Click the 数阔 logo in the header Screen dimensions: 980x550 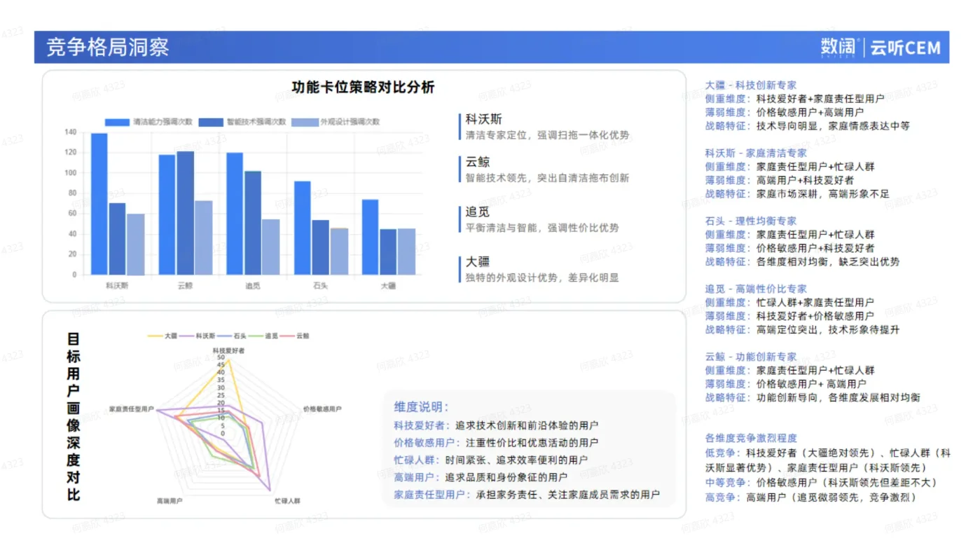tap(838, 47)
